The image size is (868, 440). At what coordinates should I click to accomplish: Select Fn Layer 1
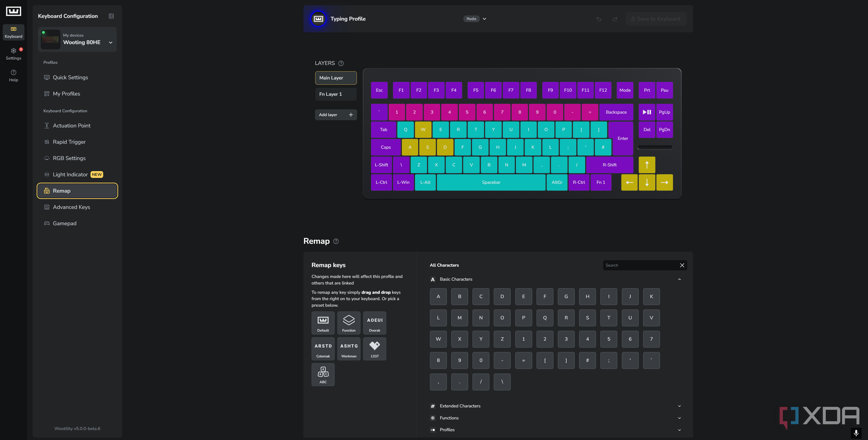coord(336,94)
